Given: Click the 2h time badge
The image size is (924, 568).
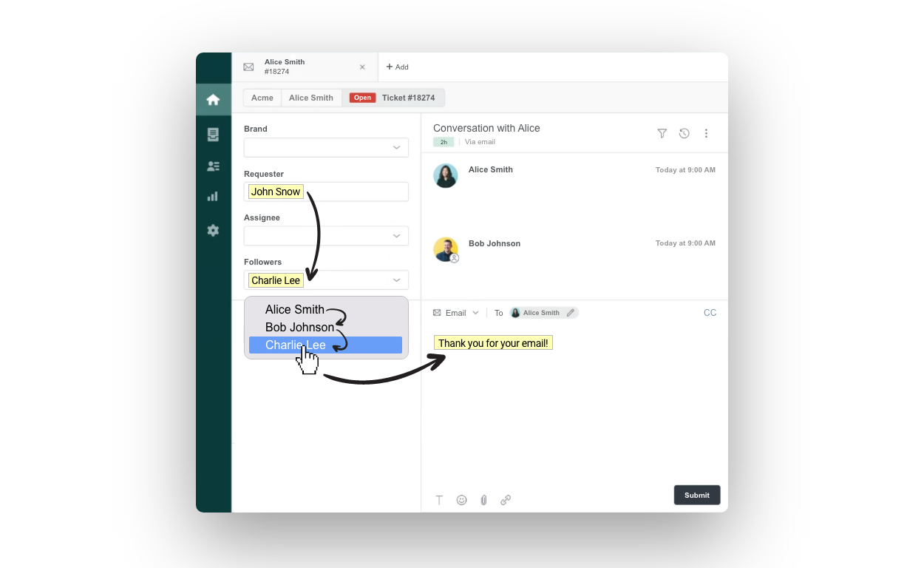Looking at the screenshot, I should click(444, 142).
